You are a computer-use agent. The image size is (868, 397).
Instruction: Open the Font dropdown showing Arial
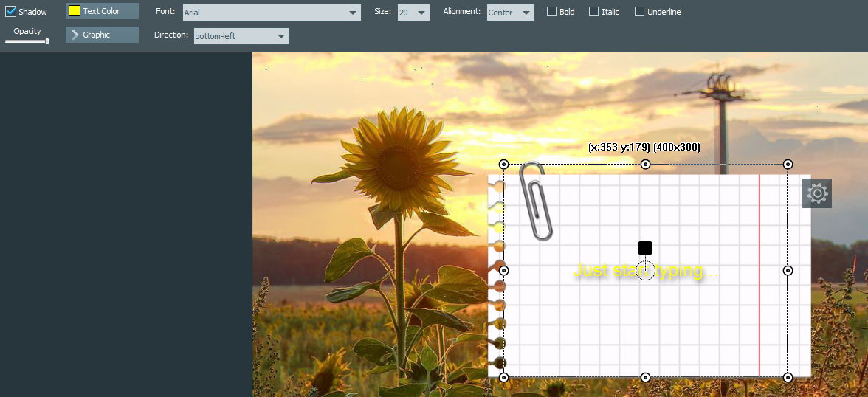coord(272,13)
